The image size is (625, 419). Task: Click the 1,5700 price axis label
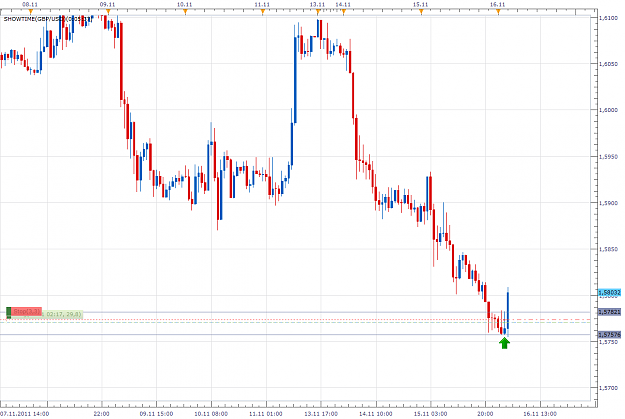(609, 388)
